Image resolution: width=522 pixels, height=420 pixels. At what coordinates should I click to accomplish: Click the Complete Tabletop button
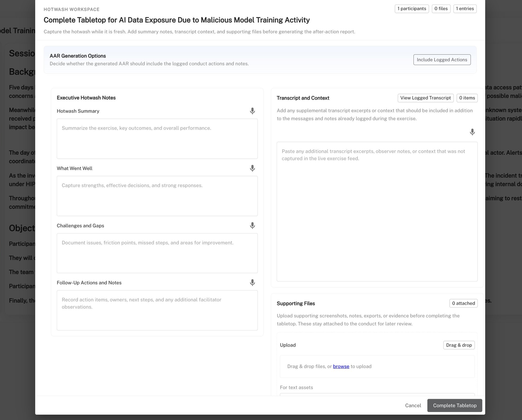(x=454, y=405)
